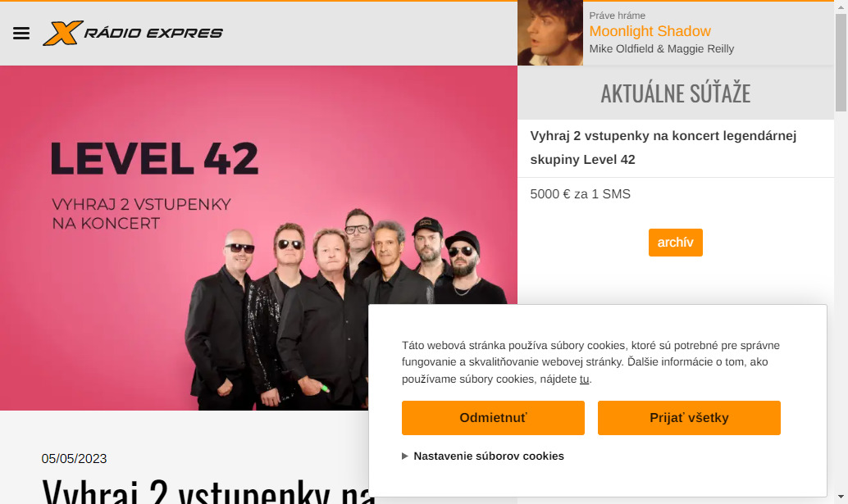Viewport: 848px width, 504px height.
Task: Follow the 'tu' cookie info link
Action: (x=584, y=379)
